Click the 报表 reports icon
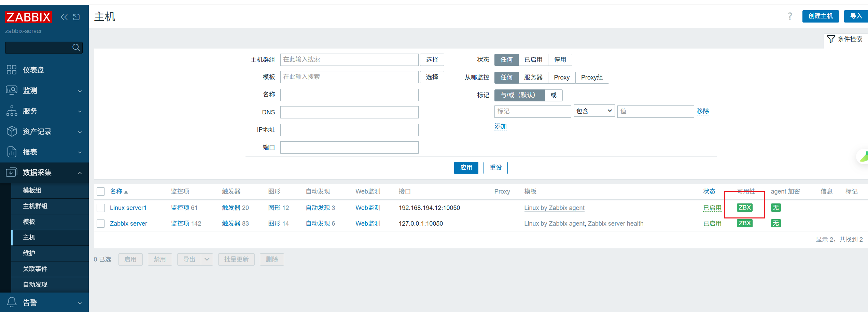Viewport: 868px width, 312px height. [12, 152]
